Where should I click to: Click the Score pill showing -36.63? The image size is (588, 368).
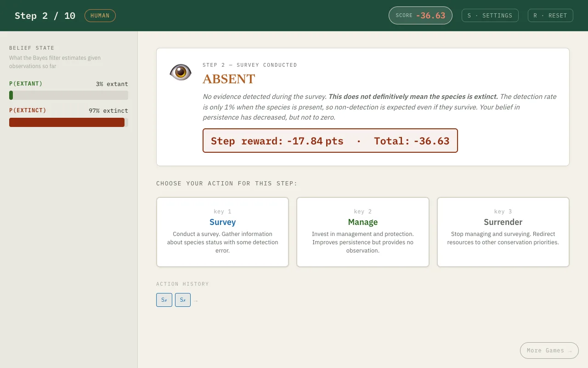coord(420,16)
